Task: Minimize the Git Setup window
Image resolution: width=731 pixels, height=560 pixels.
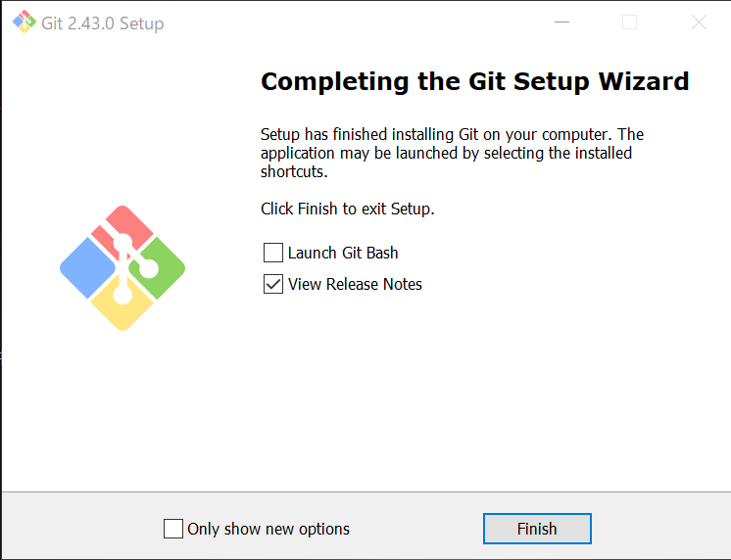Action: (561, 22)
